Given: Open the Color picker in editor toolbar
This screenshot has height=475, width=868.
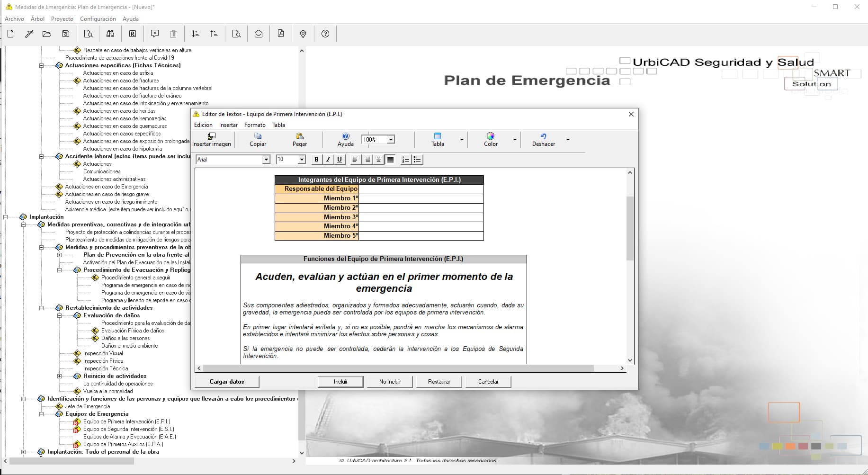Looking at the screenshot, I should pos(491,140).
